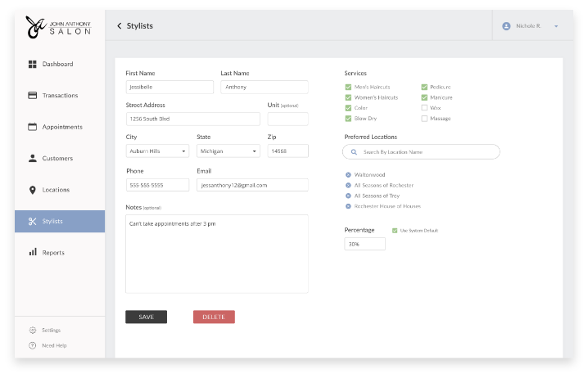The width and height of the screenshot is (588, 378).
Task: Click the Customers person icon
Action: click(x=33, y=158)
